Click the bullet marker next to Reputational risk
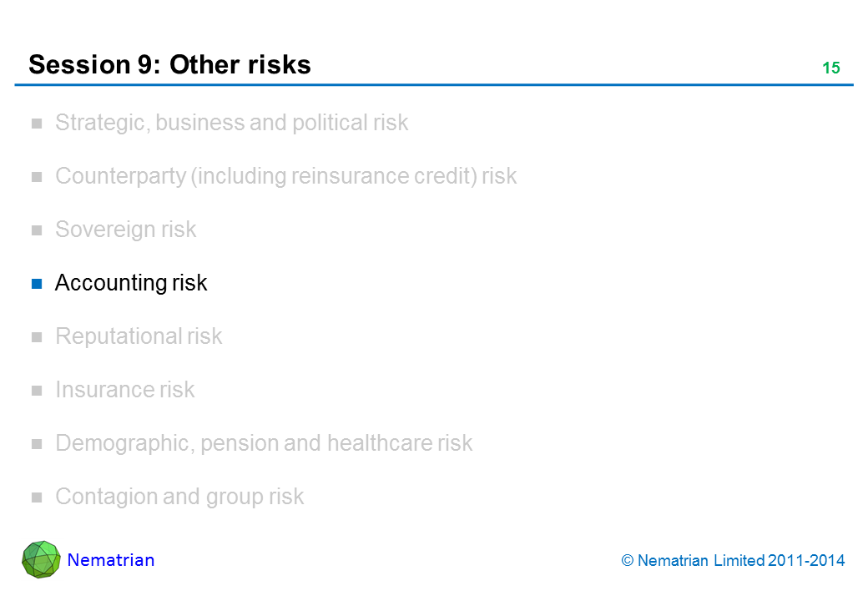This screenshot has width=868, height=601. [x=37, y=337]
